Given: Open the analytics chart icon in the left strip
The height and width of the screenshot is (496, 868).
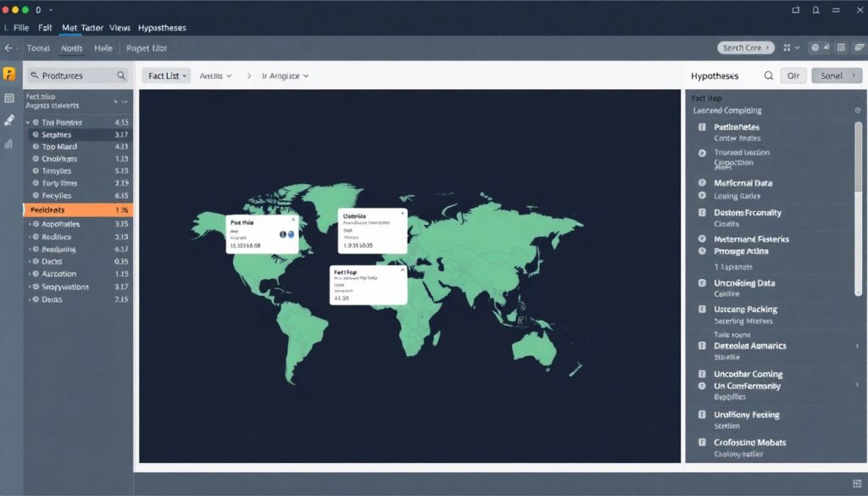Looking at the screenshot, I should [x=8, y=143].
